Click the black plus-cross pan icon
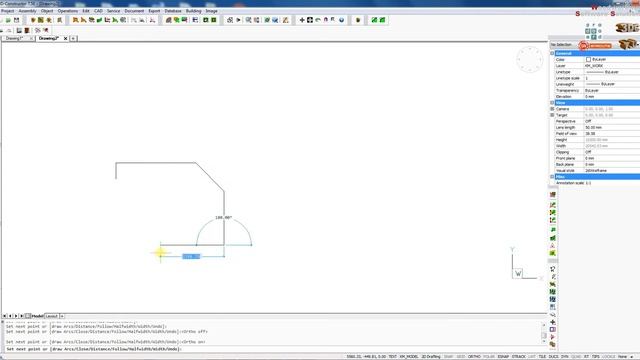640x360 pixels. (302, 20)
